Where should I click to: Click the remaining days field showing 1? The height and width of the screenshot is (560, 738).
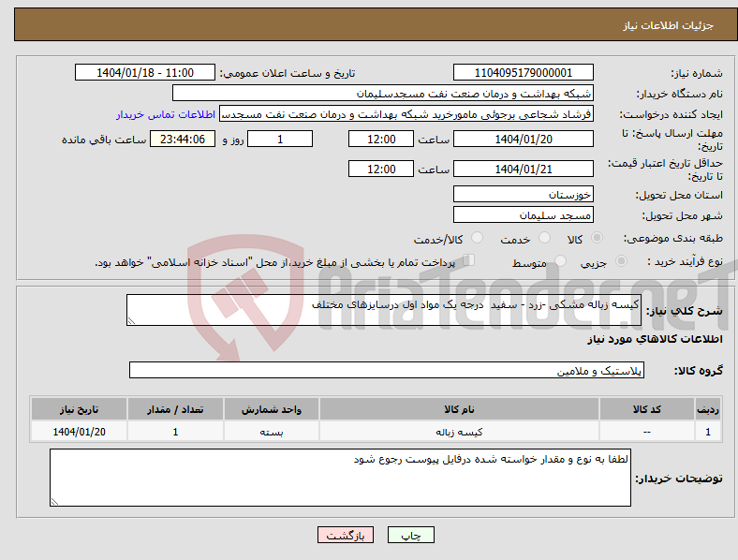coord(280,139)
